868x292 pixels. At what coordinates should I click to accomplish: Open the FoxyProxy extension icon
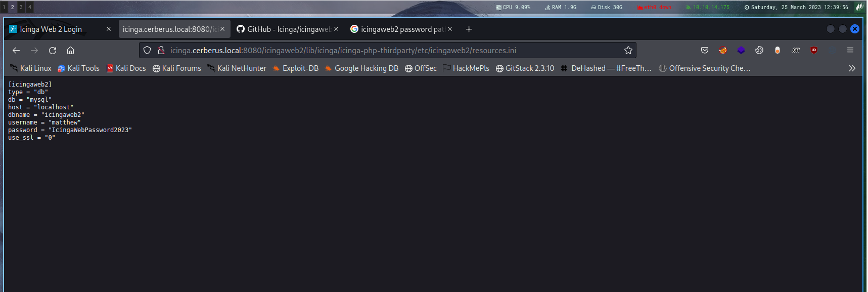(x=723, y=50)
